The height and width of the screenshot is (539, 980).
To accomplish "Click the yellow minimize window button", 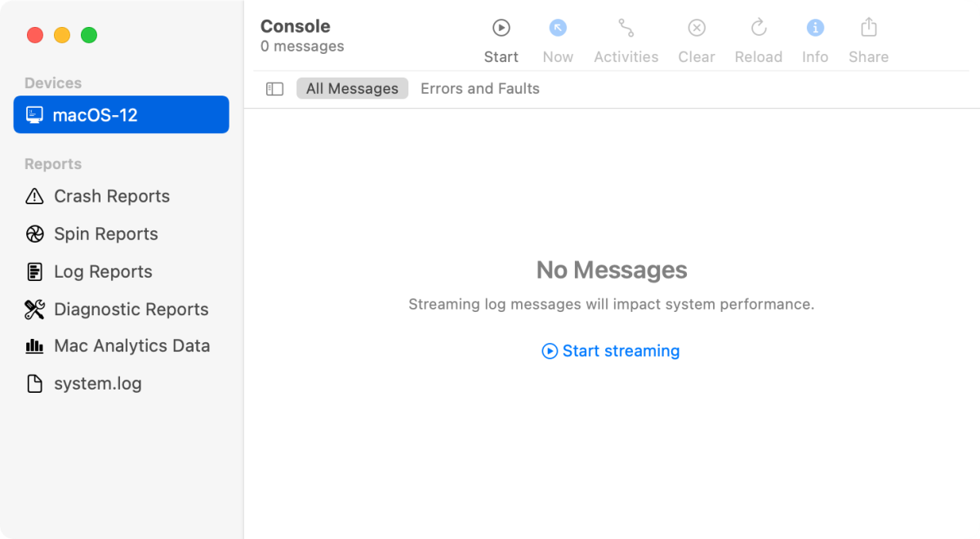I will click(x=62, y=35).
